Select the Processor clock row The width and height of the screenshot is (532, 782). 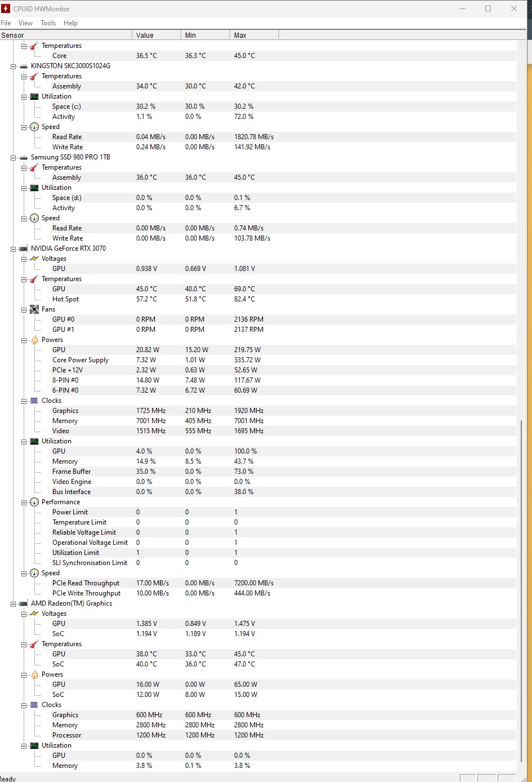(x=258, y=735)
